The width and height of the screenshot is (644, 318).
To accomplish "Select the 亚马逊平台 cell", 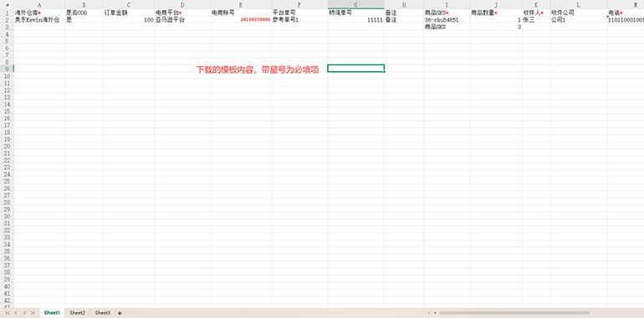I will pos(183,20).
